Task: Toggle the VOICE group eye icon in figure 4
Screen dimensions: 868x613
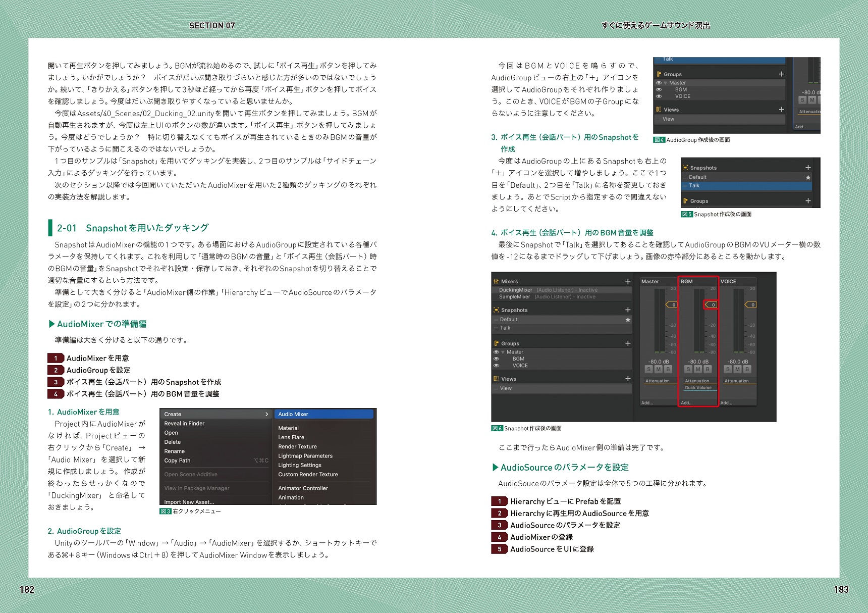Action: 659,96
